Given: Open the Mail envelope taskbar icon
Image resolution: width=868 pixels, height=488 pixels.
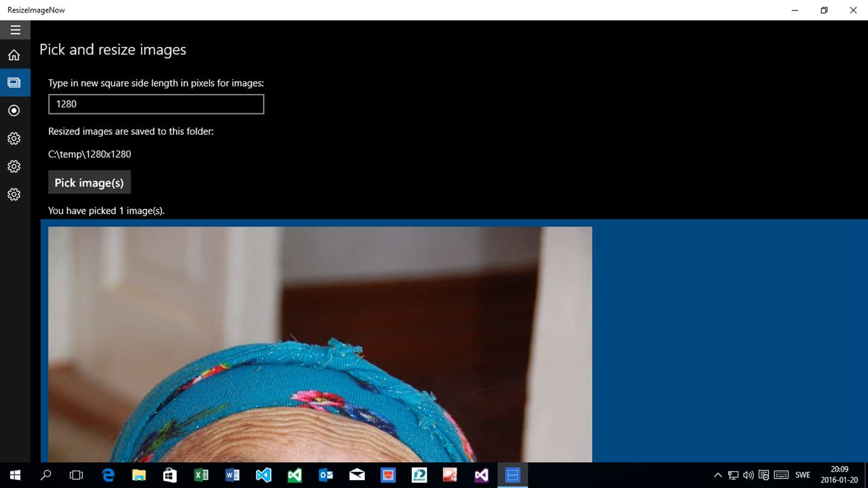Looking at the screenshot, I should pos(357,475).
